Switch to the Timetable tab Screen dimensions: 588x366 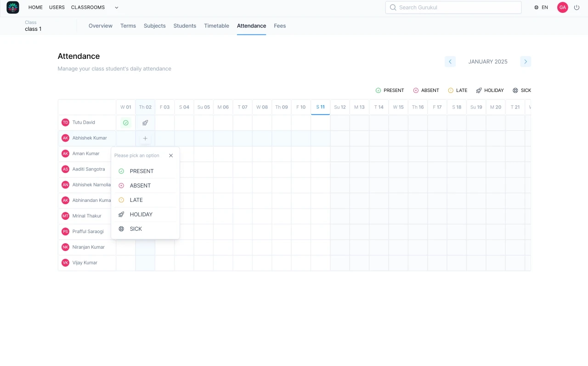[x=216, y=26]
